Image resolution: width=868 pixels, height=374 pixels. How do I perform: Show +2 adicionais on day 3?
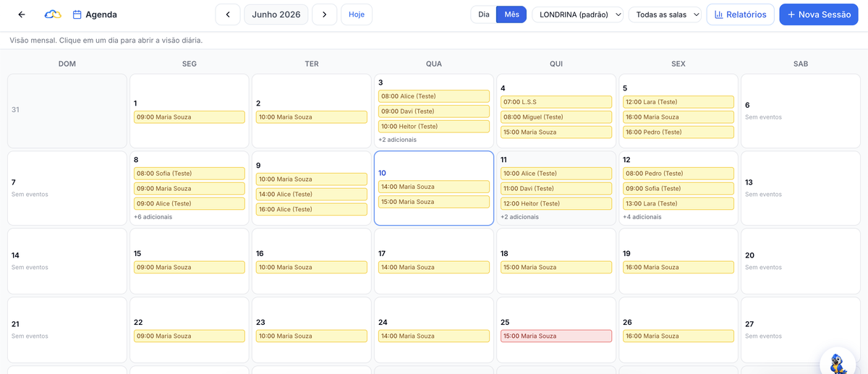pyautogui.click(x=397, y=140)
